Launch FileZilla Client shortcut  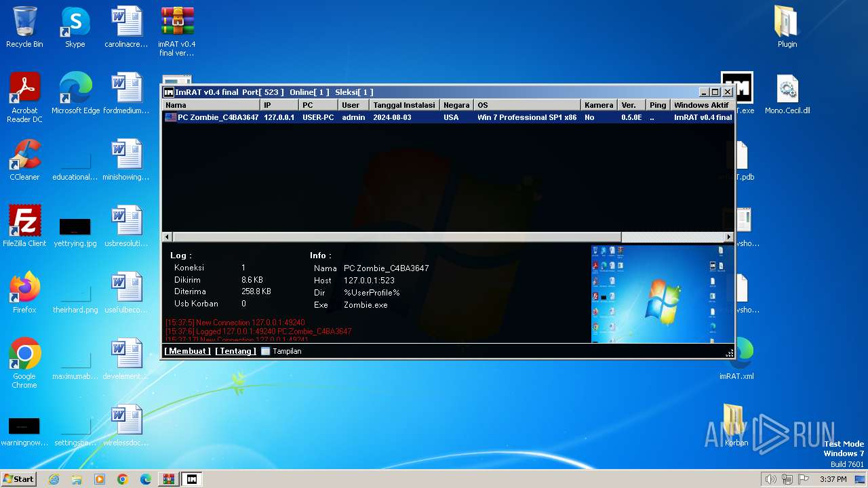click(x=24, y=226)
